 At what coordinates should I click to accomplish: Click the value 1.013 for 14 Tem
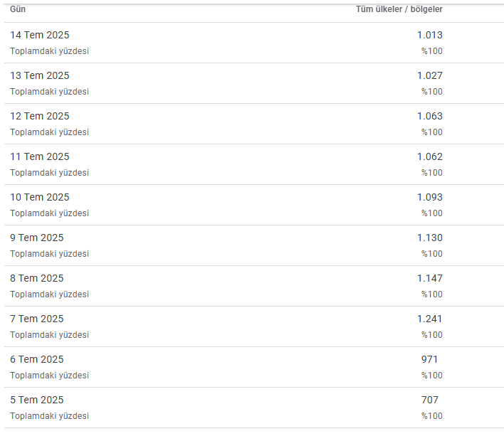click(x=430, y=35)
